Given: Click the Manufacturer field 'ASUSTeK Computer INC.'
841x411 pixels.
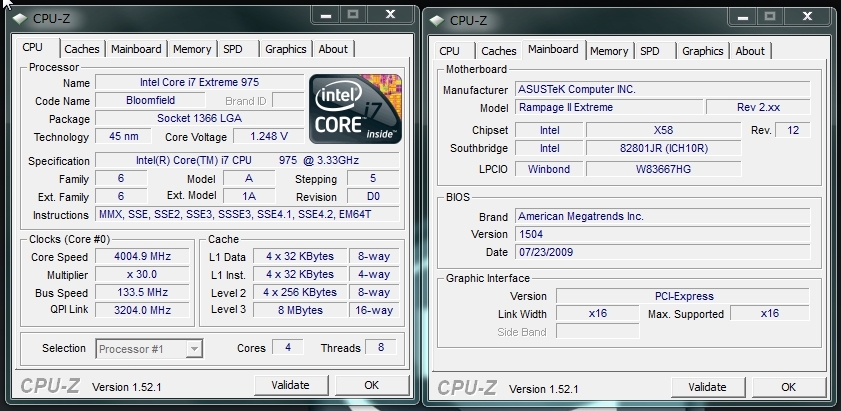Looking at the screenshot, I should tap(662, 89).
